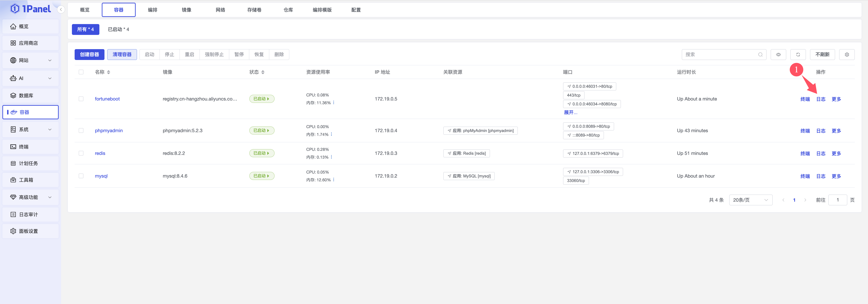Switch to the Compose (编排) tab
The height and width of the screenshot is (304, 868).
[x=152, y=10]
